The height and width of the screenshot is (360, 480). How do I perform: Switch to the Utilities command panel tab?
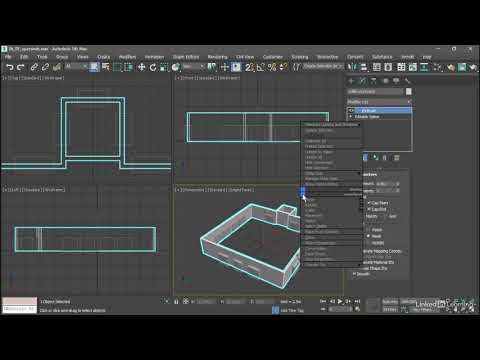click(x=407, y=81)
